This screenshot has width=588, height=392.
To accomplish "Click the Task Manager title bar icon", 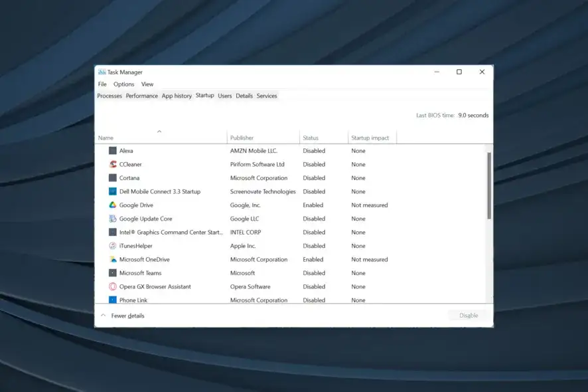I will (x=102, y=72).
